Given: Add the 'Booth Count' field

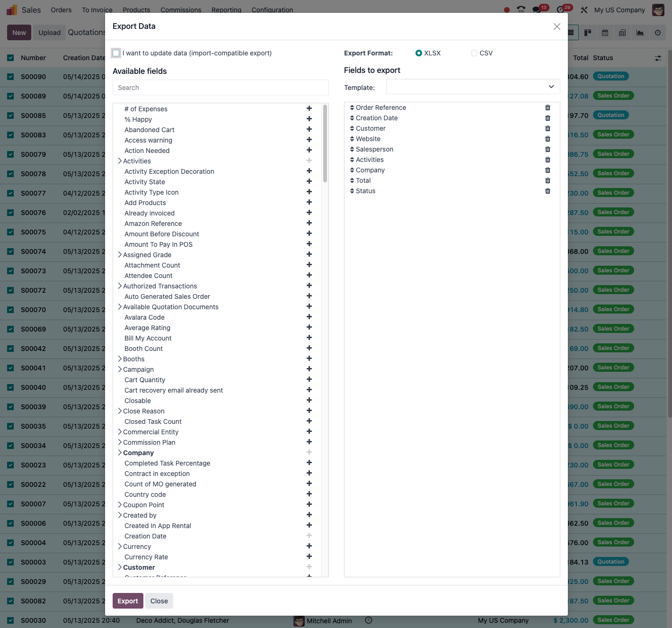Looking at the screenshot, I should tap(309, 348).
